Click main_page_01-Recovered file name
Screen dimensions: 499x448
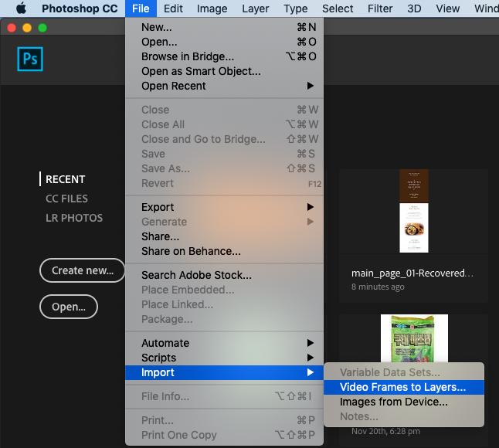tap(412, 273)
